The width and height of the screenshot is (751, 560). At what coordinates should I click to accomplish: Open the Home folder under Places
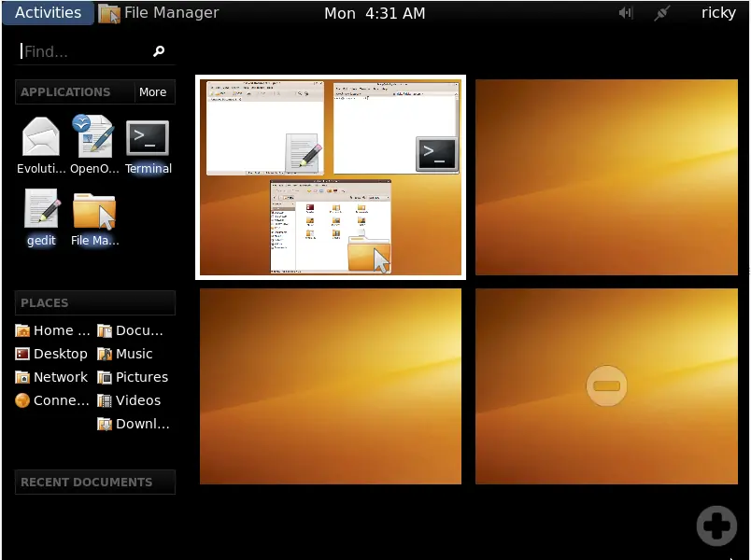[51, 330]
